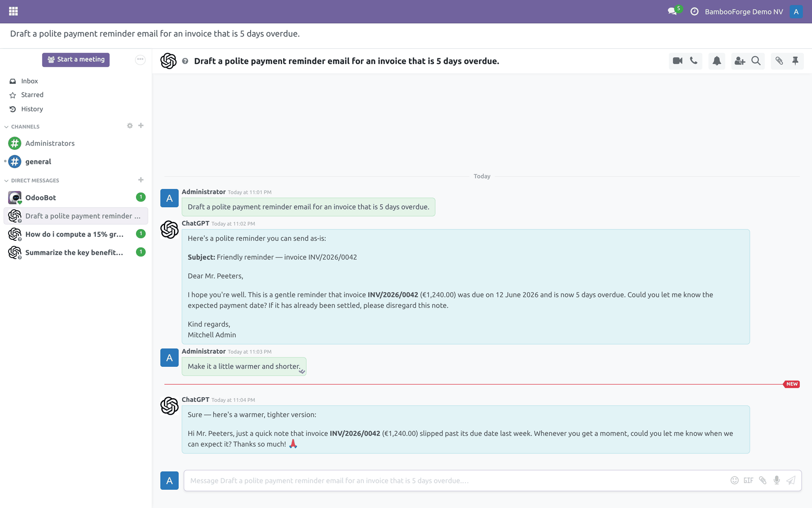Search messages with magnifier icon
The height and width of the screenshot is (508, 812).
[x=756, y=61]
